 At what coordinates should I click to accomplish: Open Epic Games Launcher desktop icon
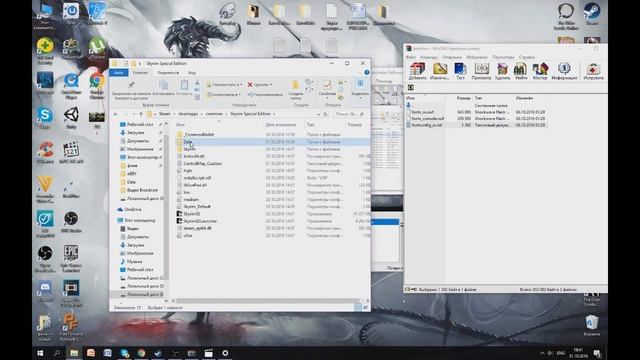tap(71, 253)
